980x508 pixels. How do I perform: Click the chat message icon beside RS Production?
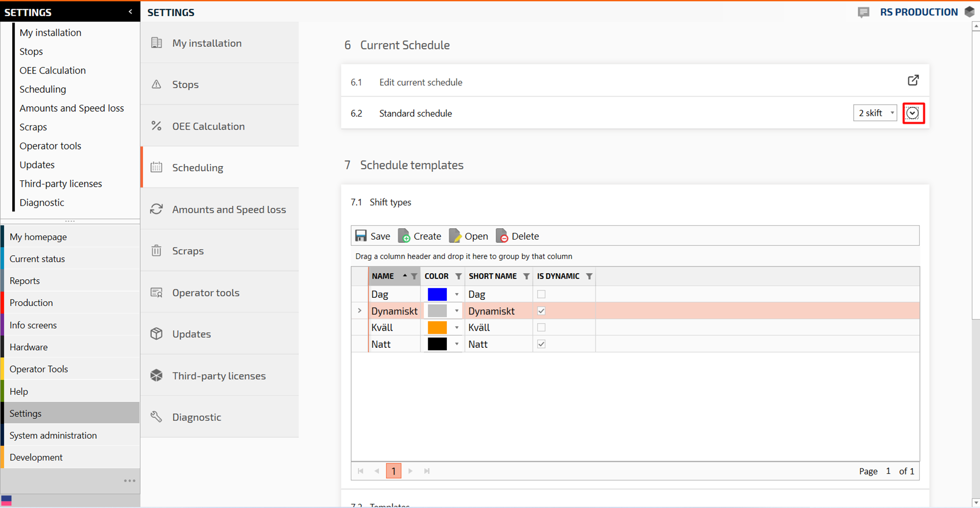click(x=863, y=12)
